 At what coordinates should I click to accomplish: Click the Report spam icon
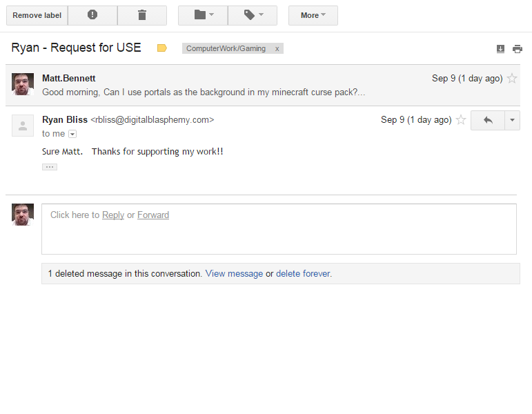[92, 15]
